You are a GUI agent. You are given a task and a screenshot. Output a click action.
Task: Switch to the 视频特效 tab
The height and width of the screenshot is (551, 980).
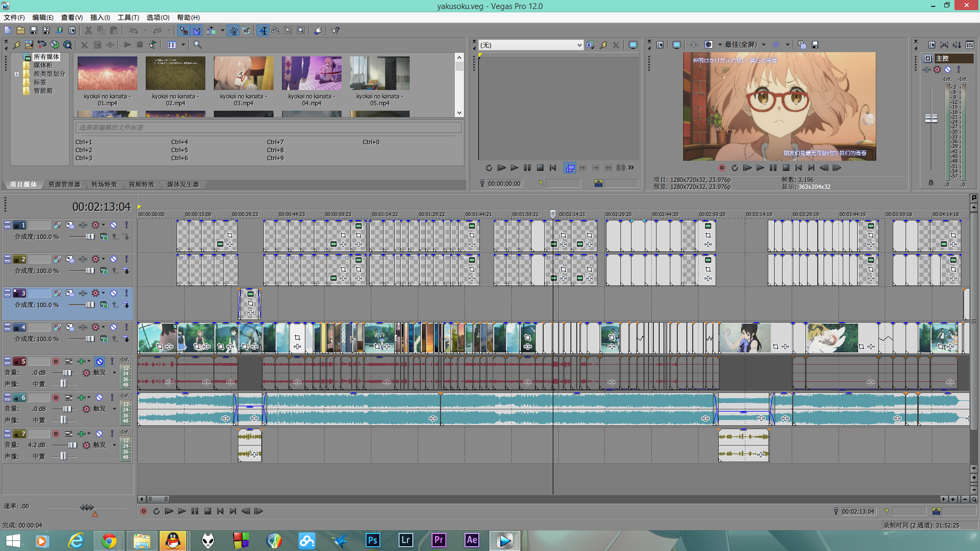(142, 185)
